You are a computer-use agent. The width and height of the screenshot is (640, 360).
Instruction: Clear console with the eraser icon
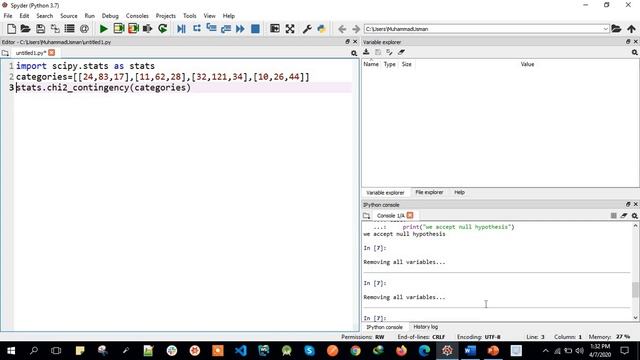pyautogui.click(x=624, y=216)
